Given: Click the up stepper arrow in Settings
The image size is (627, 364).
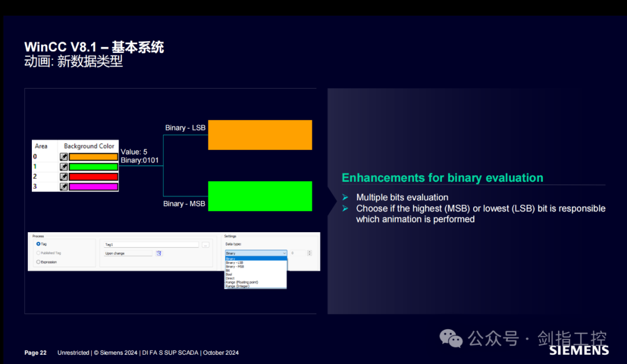Looking at the screenshot, I should tap(309, 250).
